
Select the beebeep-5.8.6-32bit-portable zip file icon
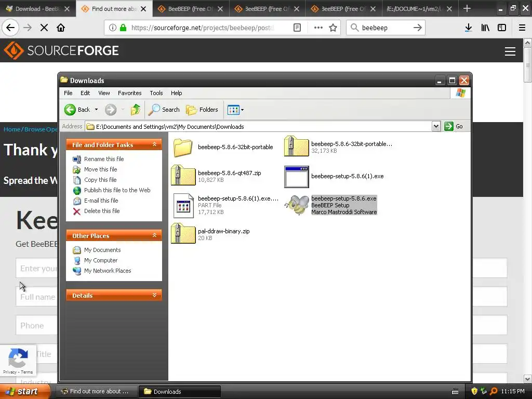click(x=296, y=147)
